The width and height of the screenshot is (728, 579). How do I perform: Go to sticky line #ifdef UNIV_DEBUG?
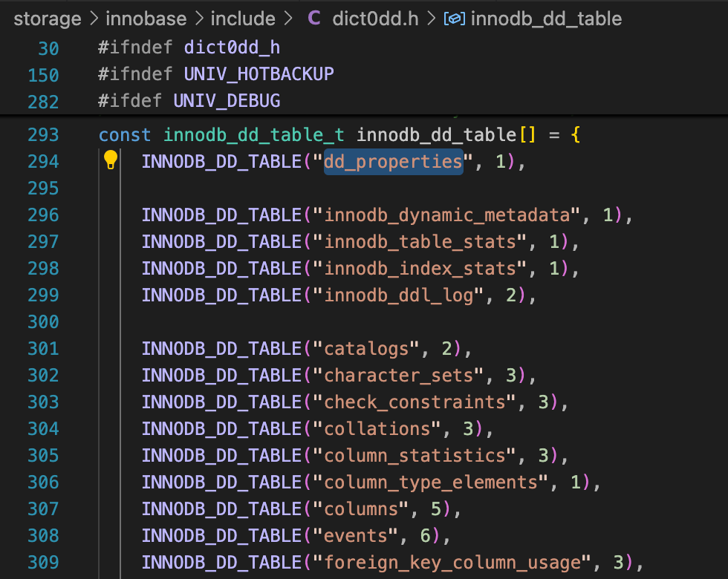[189, 100]
